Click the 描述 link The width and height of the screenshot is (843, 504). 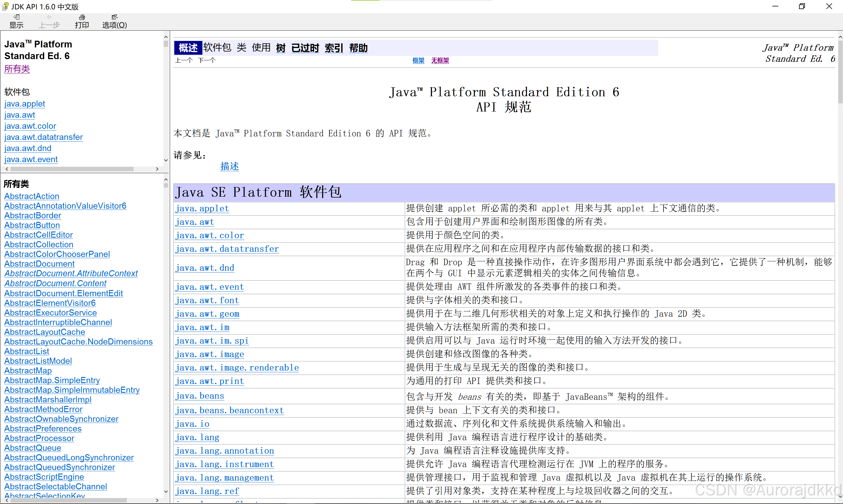coord(229,166)
